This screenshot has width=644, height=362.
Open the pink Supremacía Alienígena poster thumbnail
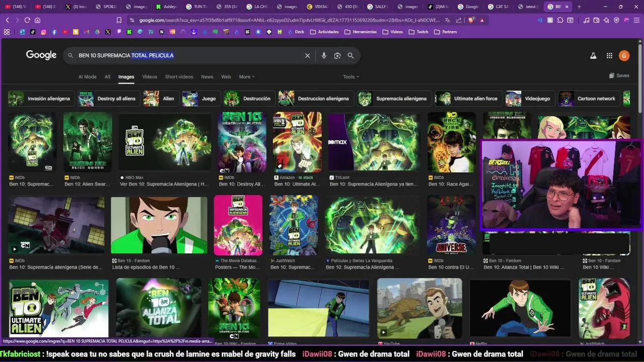238,225
